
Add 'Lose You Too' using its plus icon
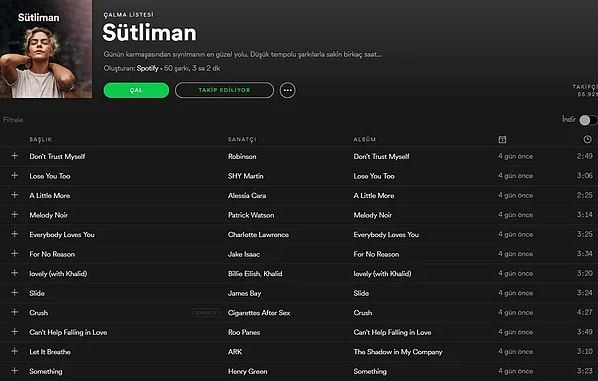coord(14,175)
